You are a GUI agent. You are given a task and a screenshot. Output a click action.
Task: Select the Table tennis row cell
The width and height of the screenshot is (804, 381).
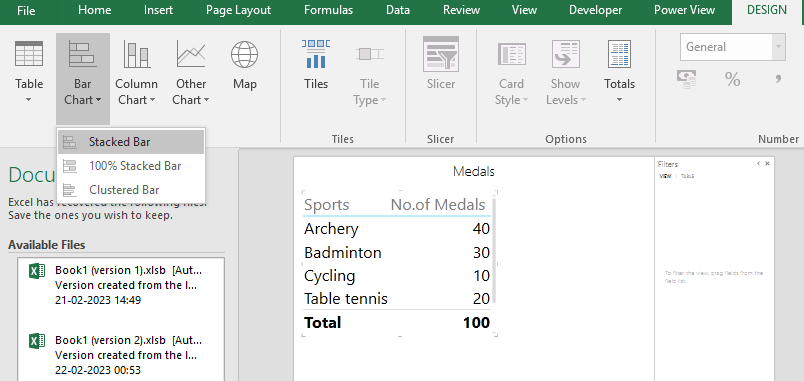coord(346,298)
